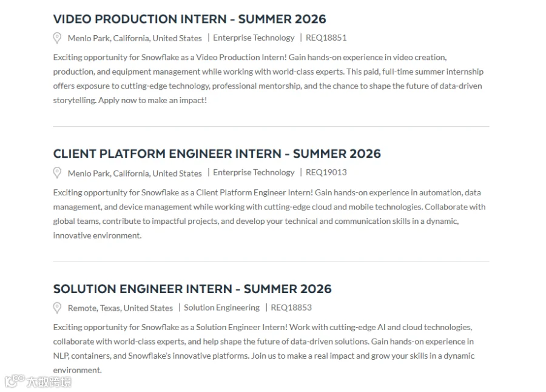Select Solution Engineering category label

[x=222, y=308]
